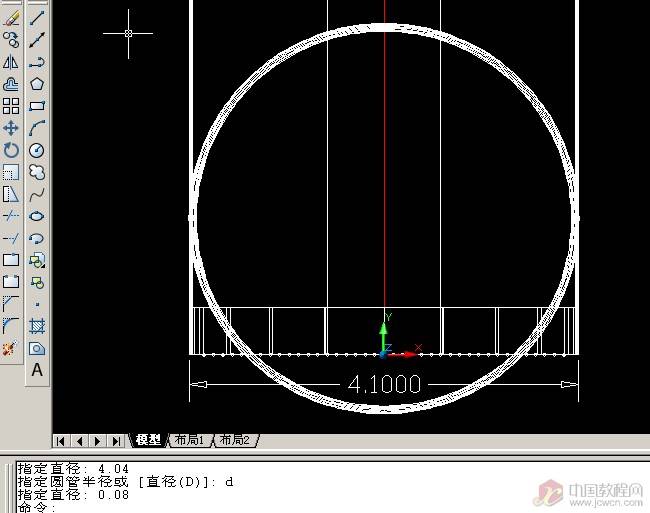Select the Array modify tool
Screen dimensions: 650x513
point(11,106)
